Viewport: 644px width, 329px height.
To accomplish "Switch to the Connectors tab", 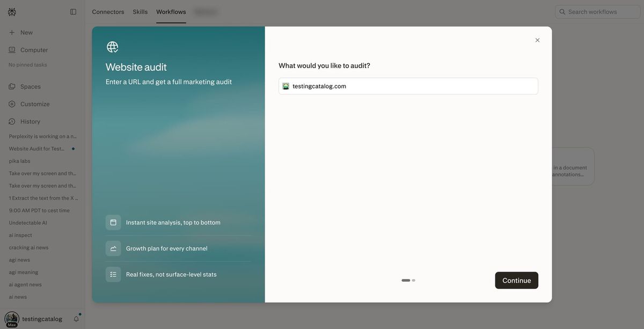I will 108,12.
